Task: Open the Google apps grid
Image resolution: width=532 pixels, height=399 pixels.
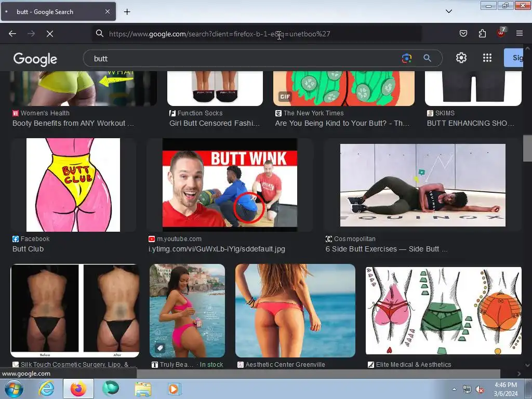Action: [x=487, y=58]
